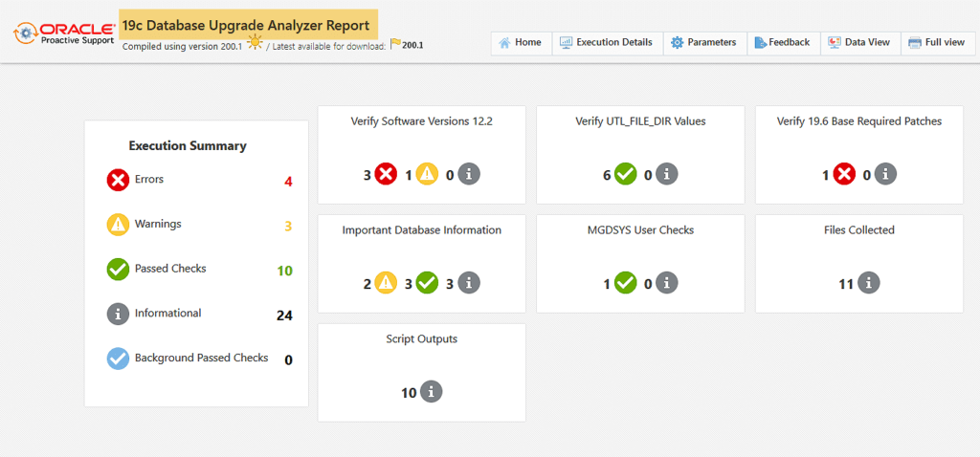Click the Informational count 24
The image size is (980, 457).
click(284, 316)
